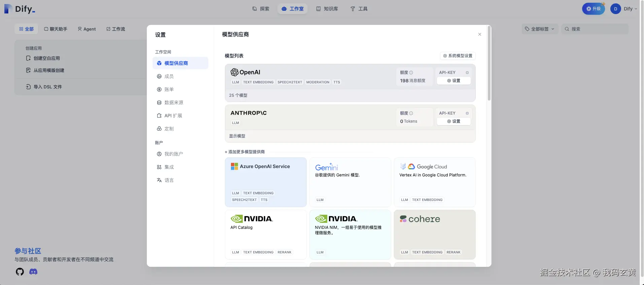Select the Google Cloud Vertex AI card
Image resolution: width=644 pixels, height=285 pixels.
pyautogui.click(x=435, y=182)
